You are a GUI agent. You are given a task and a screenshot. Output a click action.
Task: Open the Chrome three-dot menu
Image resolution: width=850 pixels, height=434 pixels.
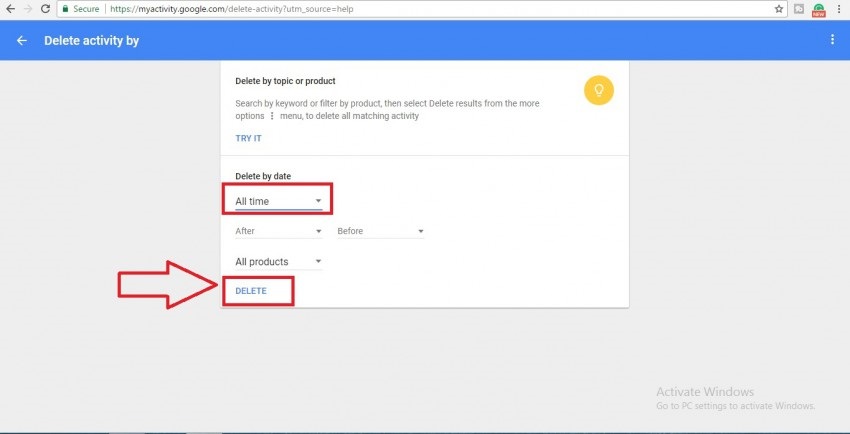pyautogui.click(x=839, y=9)
